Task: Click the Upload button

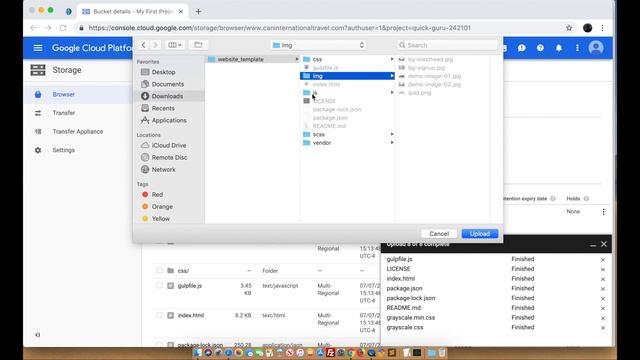Action: tap(480, 234)
